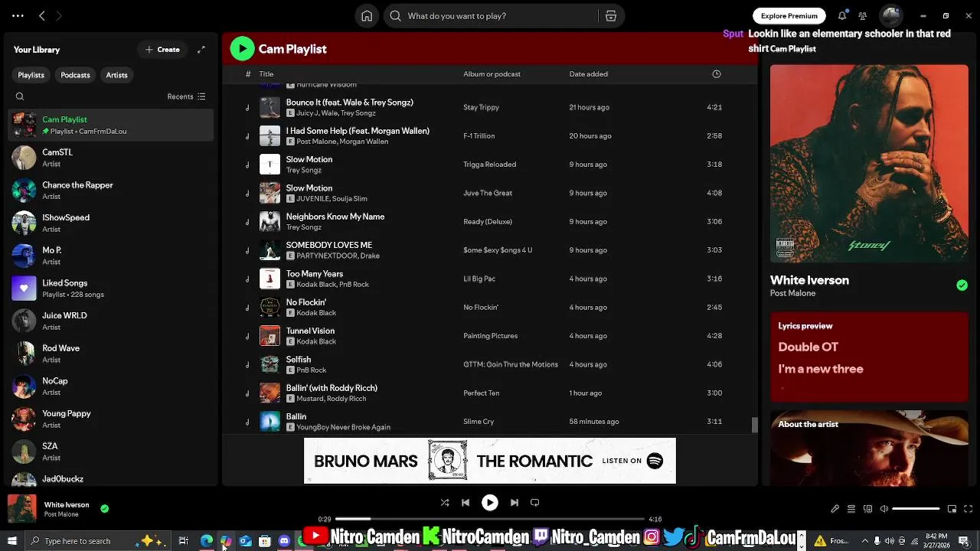Filter the library by Artists
The height and width of the screenshot is (551, 980).
[117, 75]
